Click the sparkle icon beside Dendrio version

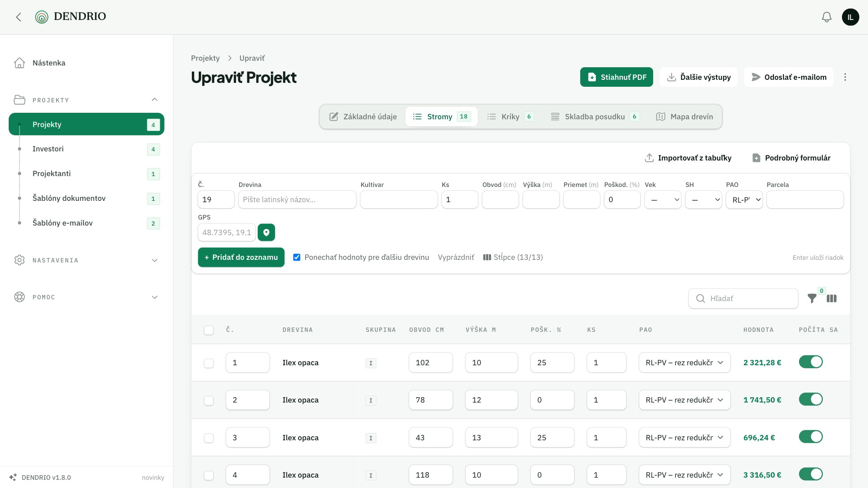click(13, 477)
